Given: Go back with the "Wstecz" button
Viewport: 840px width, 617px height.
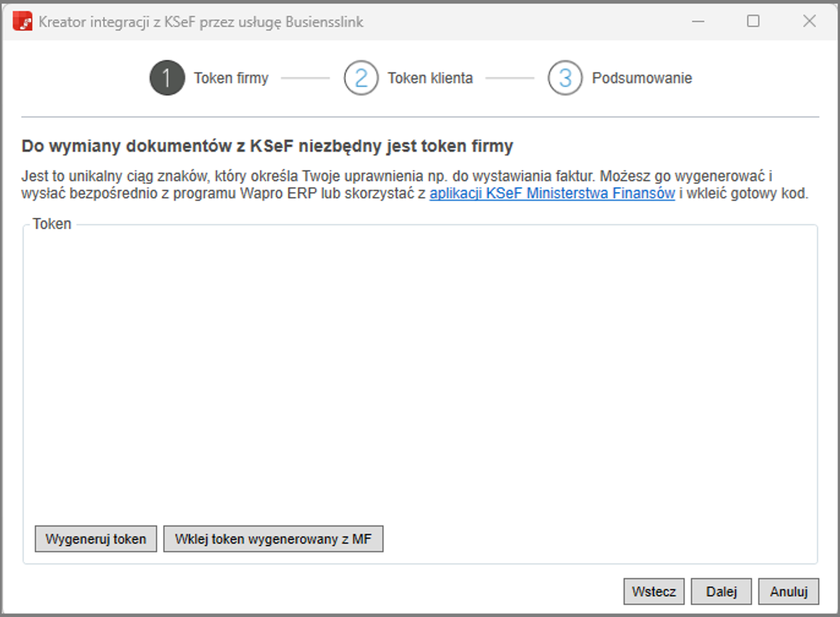Looking at the screenshot, I should (654, 591).
